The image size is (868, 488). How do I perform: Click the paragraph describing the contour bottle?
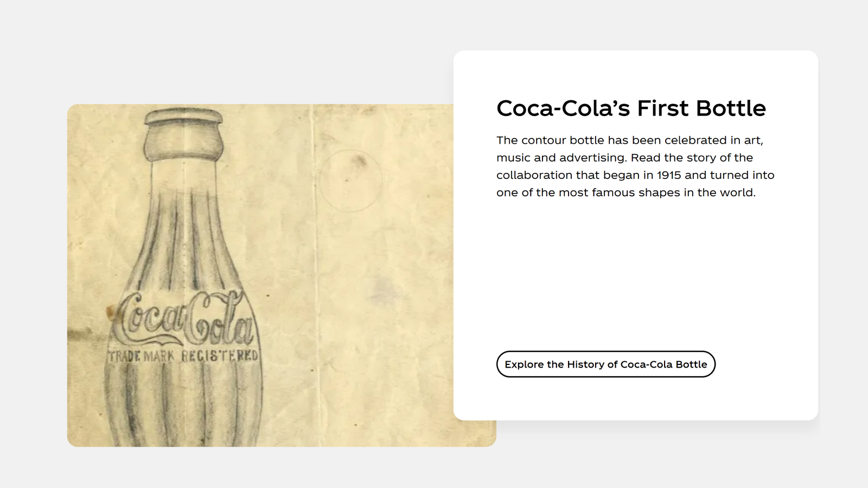pos(635,166)
